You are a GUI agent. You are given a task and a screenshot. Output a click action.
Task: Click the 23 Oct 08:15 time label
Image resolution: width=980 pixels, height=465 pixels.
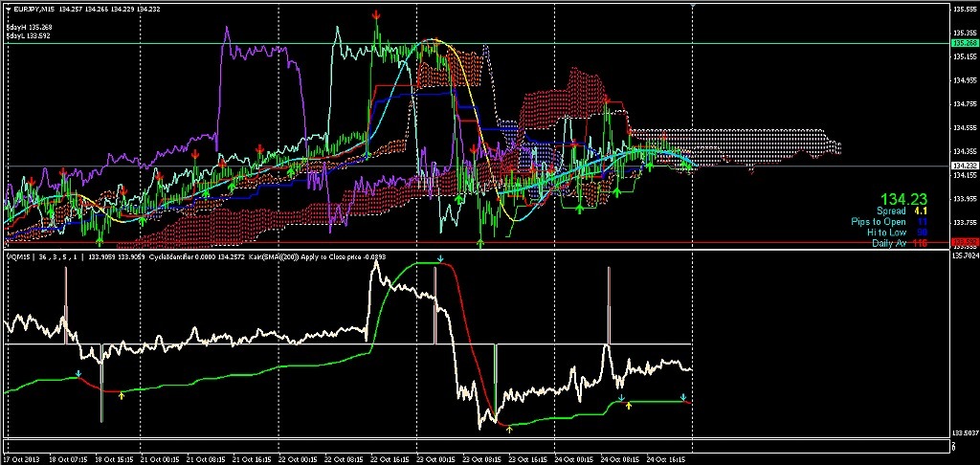[481, 458]
